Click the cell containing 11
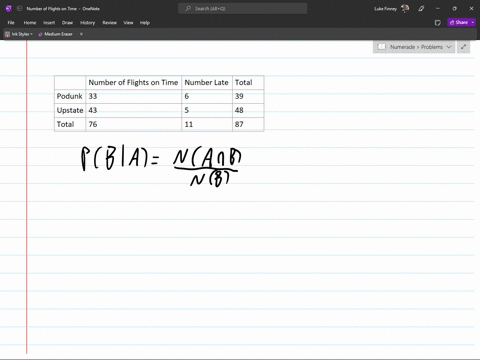The width and height of the screenshot is (480, 360). [207, 124]
